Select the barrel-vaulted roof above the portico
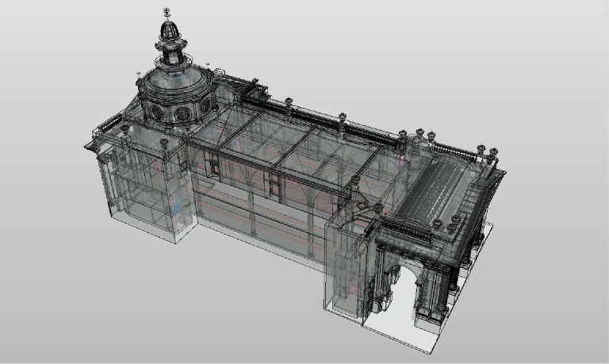The width and height of the screenshot is (609, 364). (435, 190)
